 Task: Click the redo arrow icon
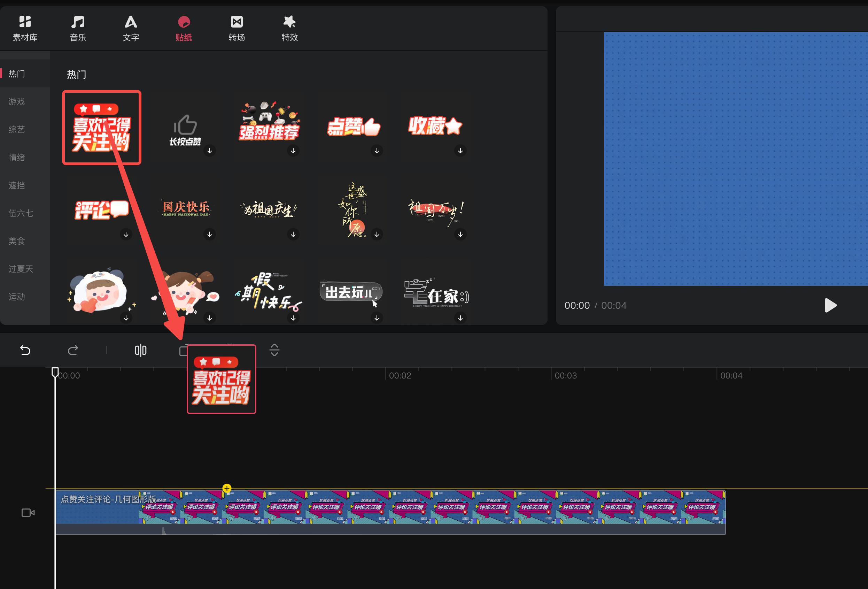point(73,350)
